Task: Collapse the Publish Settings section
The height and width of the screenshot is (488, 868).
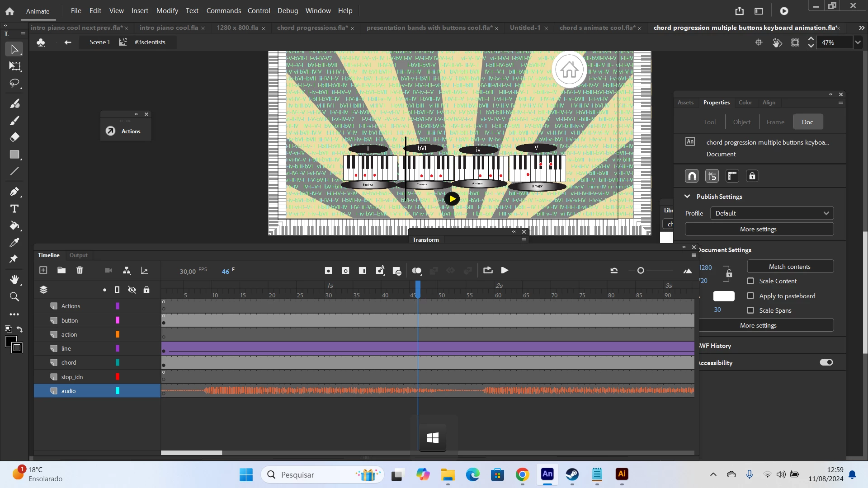Action: tap(687, 197)
